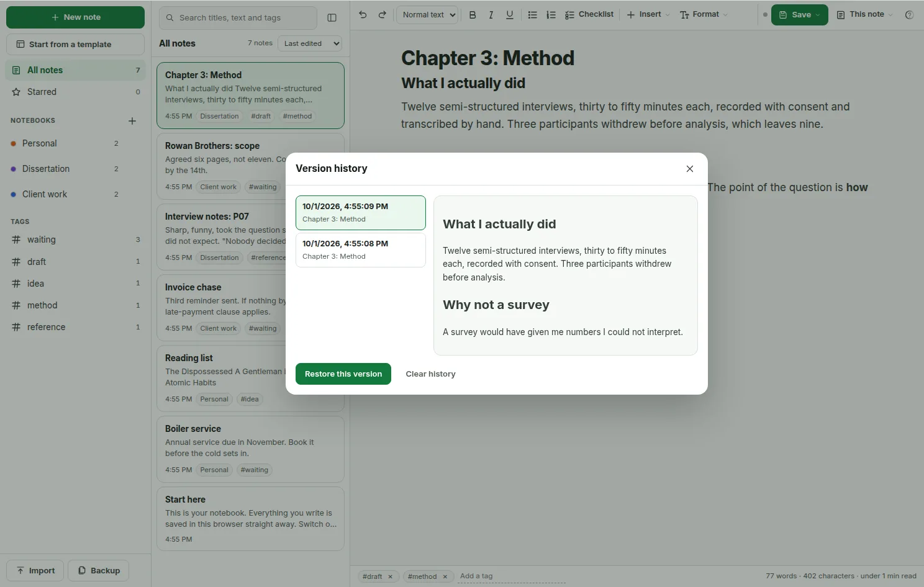This screenshot has height=587, width=924.
Task: Open the help icon in toolbar
Action: point(910,15)
